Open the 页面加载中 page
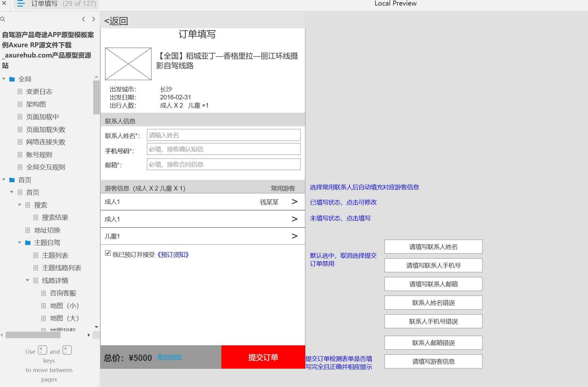The image size is (588, 387). click(x=43, y=117)
